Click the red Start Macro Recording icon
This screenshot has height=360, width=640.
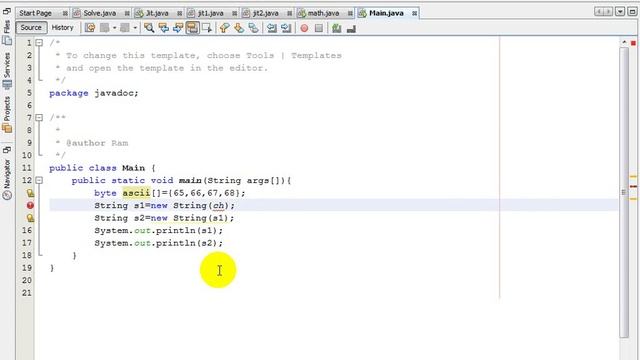tap(304, 28)
